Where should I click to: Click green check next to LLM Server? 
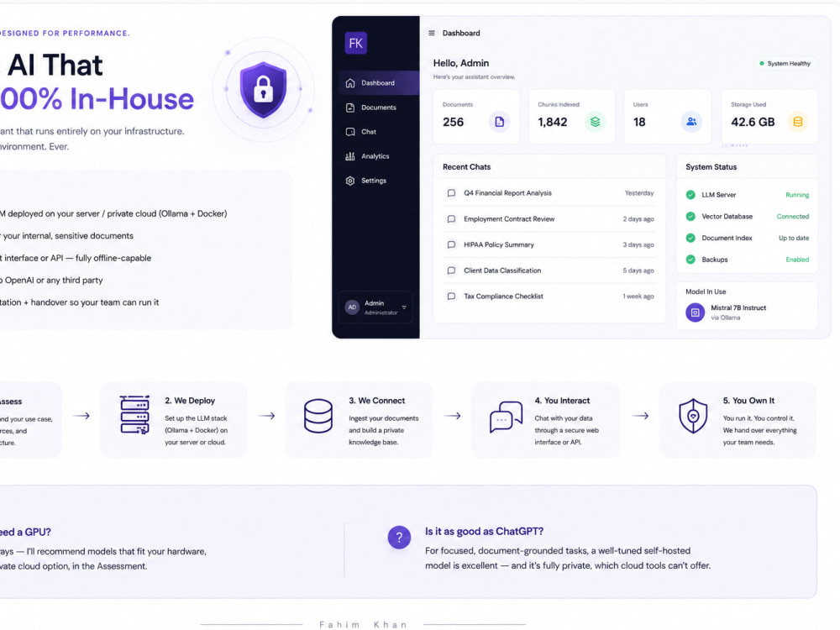pyautogui.click(x=690, y=195)
